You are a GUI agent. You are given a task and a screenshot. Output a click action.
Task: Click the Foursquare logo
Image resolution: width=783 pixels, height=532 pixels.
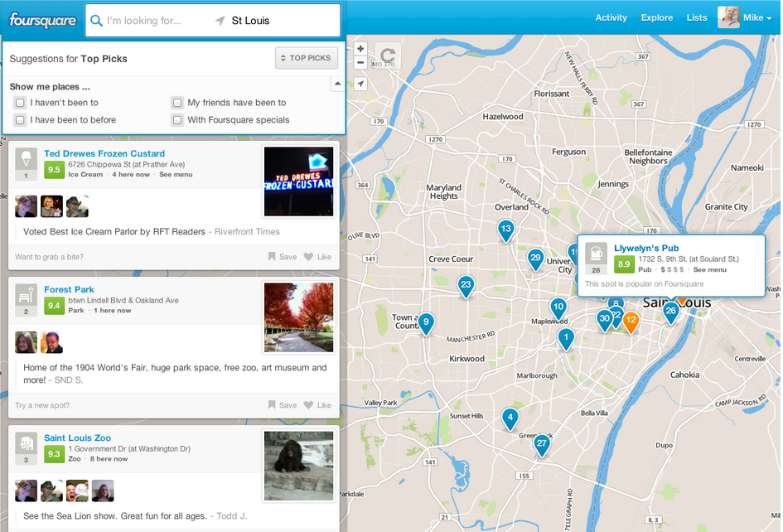point(42,21)
